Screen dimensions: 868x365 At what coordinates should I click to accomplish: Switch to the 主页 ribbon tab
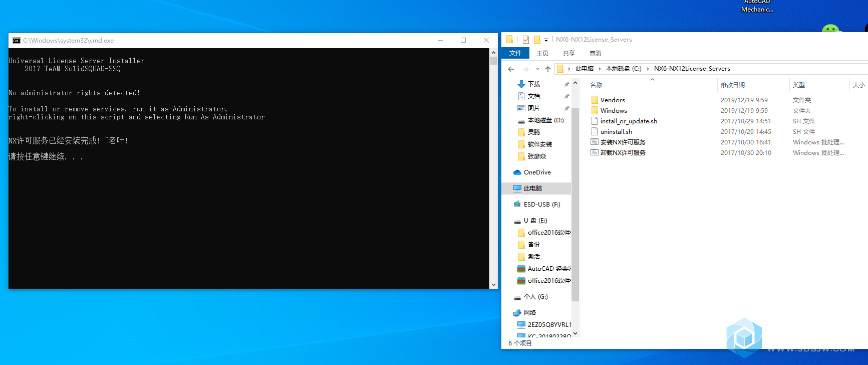pyautogui.click(x=542, y=53)
